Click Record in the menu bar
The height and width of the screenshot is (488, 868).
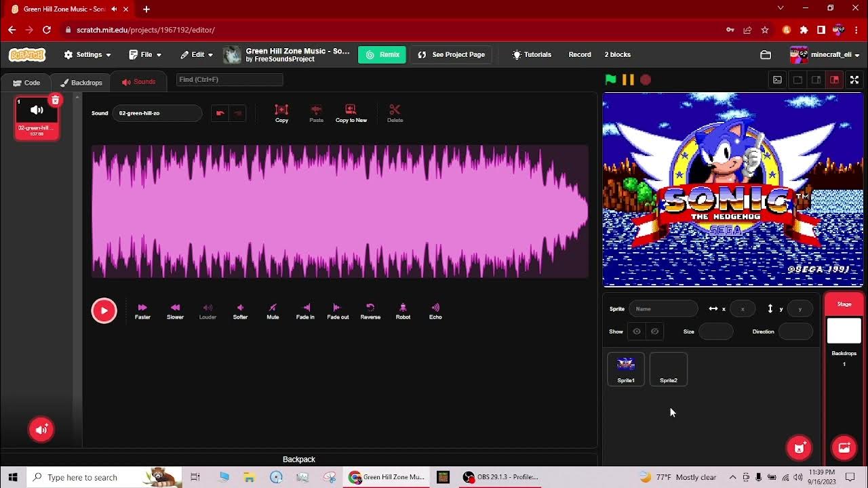pos(580,54)
